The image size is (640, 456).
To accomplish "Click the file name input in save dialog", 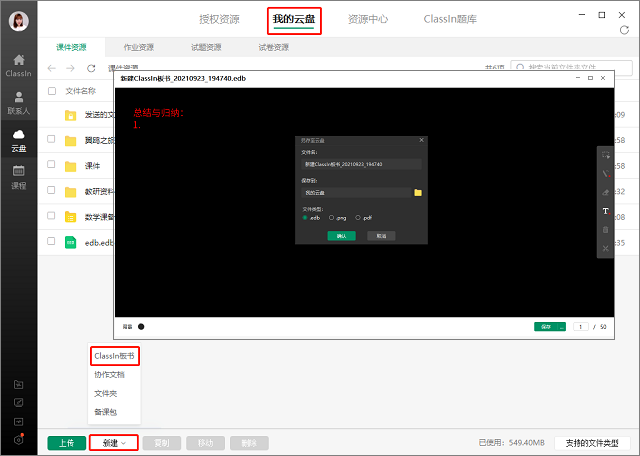I will (361, 164).
